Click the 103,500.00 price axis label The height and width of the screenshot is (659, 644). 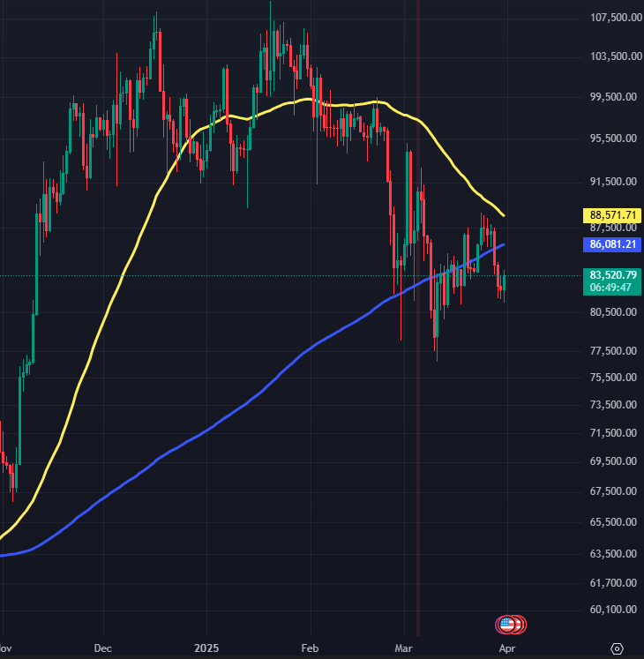tap(616, 56)
